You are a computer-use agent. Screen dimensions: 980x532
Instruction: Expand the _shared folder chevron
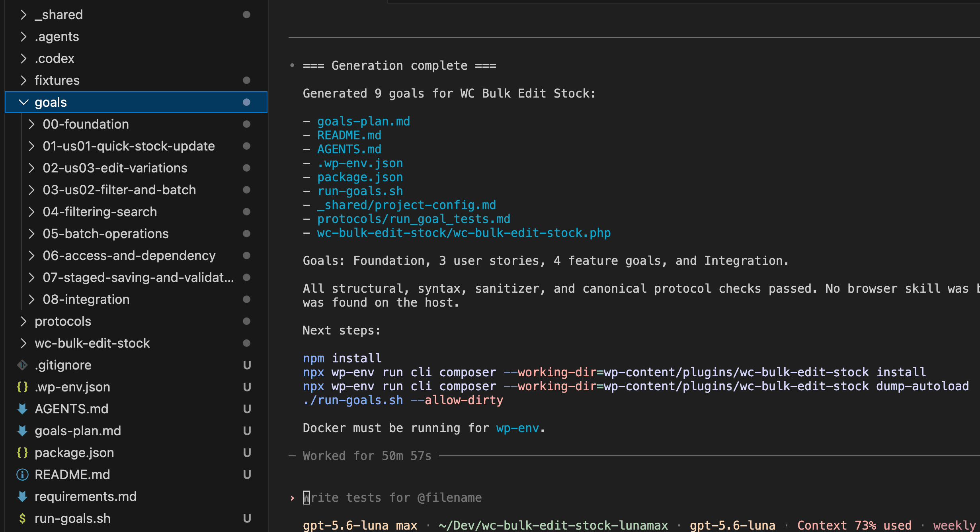[x=23, y=15]
